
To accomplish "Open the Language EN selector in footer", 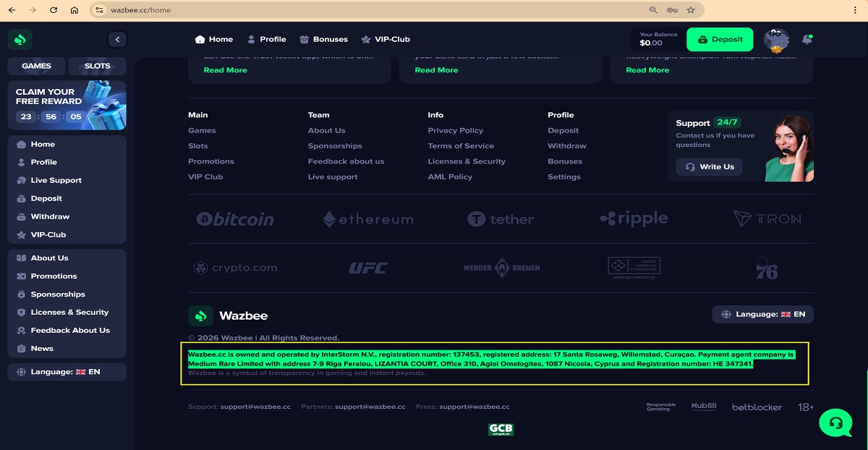I will point(763,315).
